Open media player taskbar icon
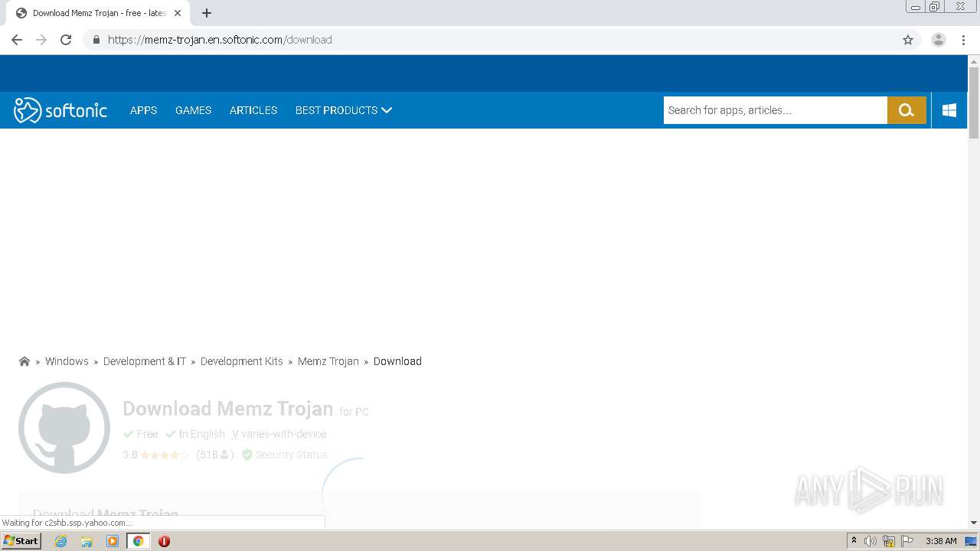Image resolution: width=980 pixels, height=551 pixels. [113, 541]
